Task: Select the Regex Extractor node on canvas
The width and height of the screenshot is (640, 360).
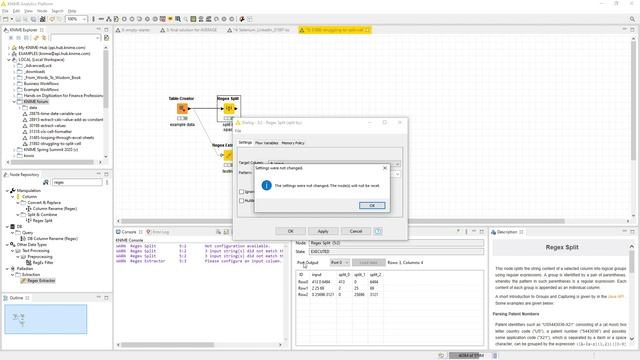Action: [228, 156]
